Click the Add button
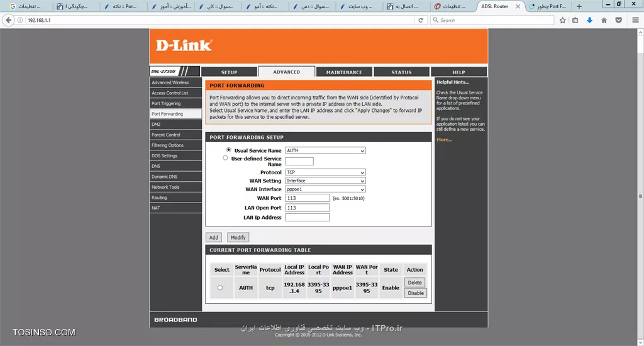 214,238
